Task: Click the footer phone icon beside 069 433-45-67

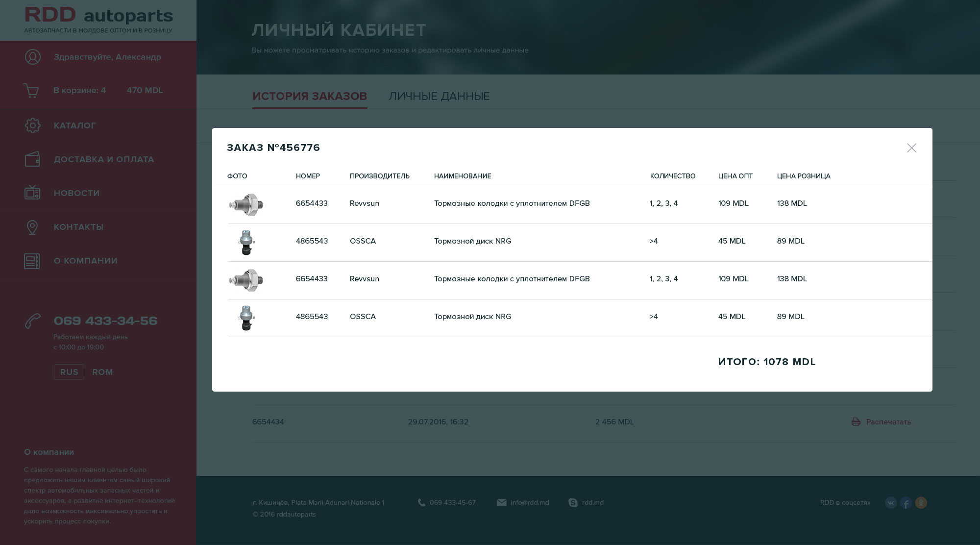Action: 421,503
